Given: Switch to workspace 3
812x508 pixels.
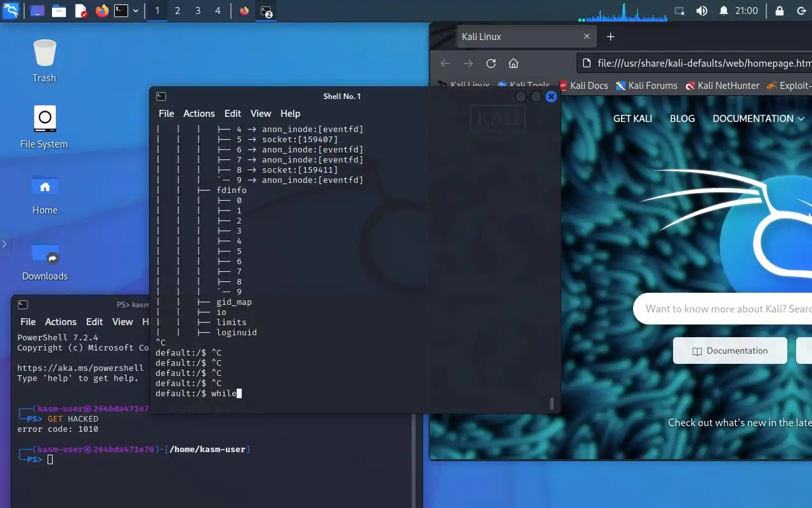Looking at the screenshot, I should point(198,11).
